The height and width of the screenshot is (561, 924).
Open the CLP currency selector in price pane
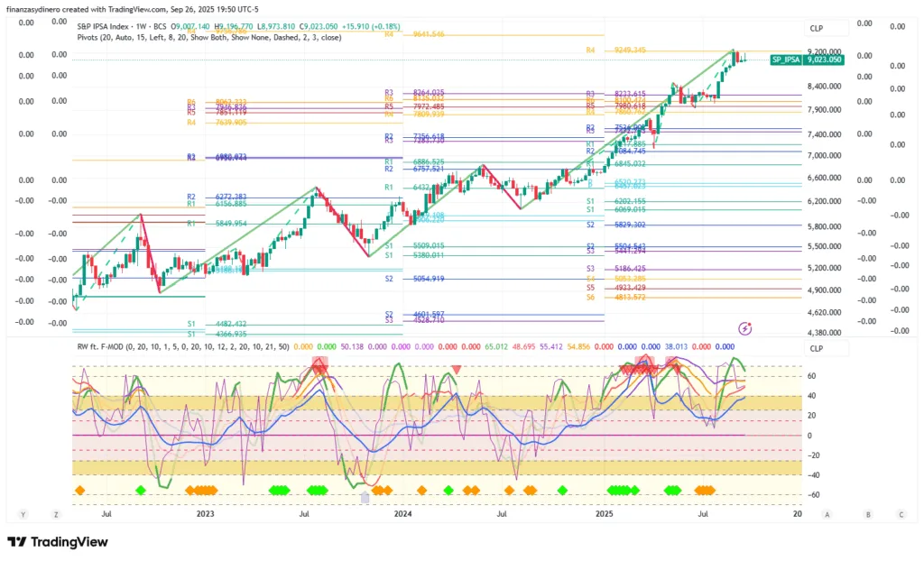click(x=816, y=29)
